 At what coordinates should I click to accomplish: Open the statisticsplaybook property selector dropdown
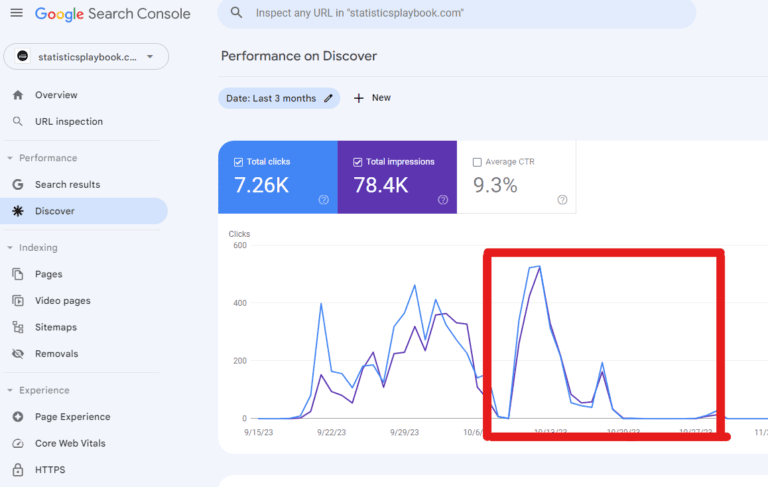[86, 57]
